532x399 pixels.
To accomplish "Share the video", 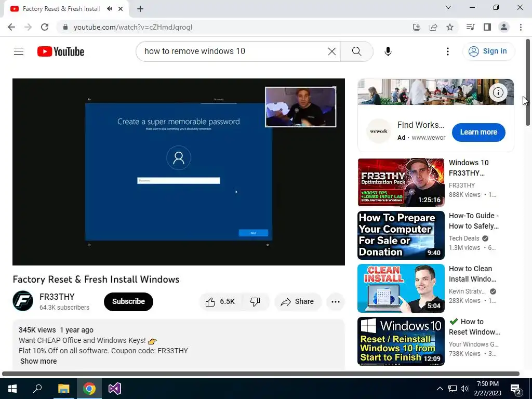I will (x=298, y=302).
